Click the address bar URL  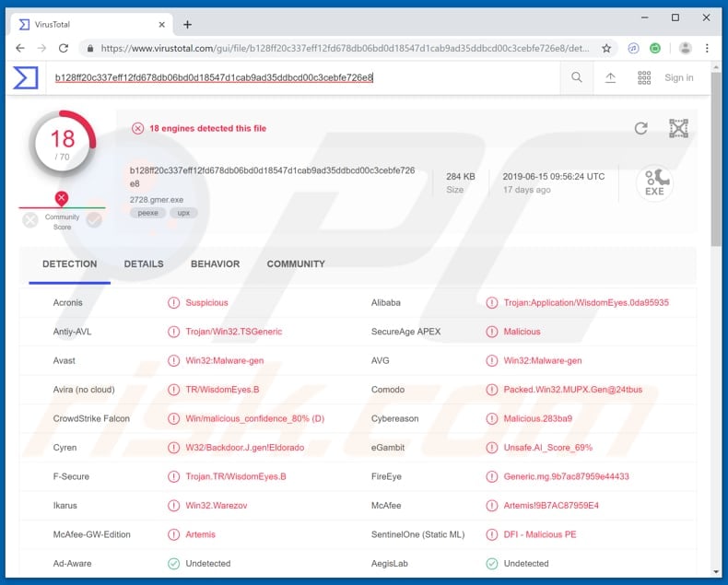click(345, 48)
